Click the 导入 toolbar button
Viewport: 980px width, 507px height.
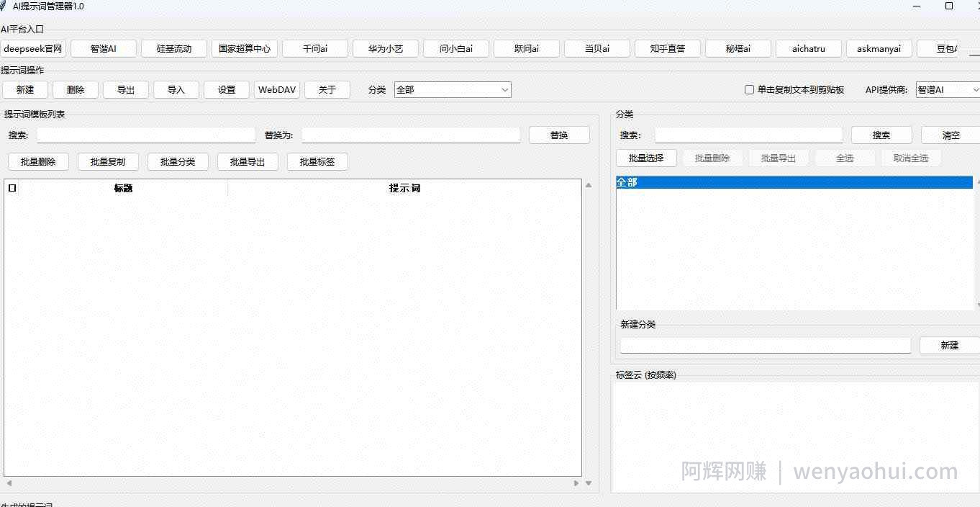point(176,90)
